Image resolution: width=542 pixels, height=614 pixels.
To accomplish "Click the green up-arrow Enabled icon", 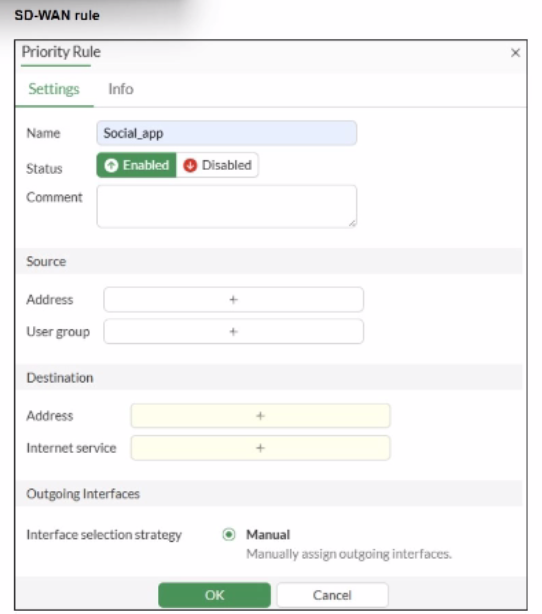I will pyautogui.click(x=111, y=165).
